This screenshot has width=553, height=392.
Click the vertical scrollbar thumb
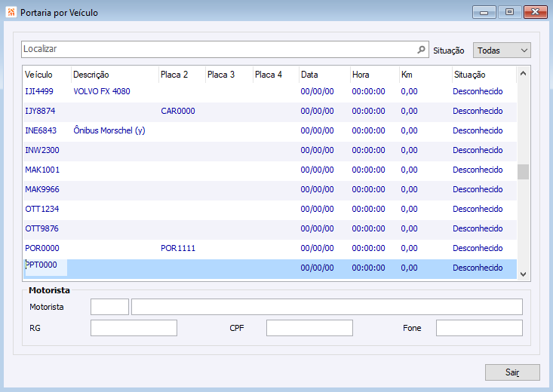pyautogui.click(x=524, y=172)
